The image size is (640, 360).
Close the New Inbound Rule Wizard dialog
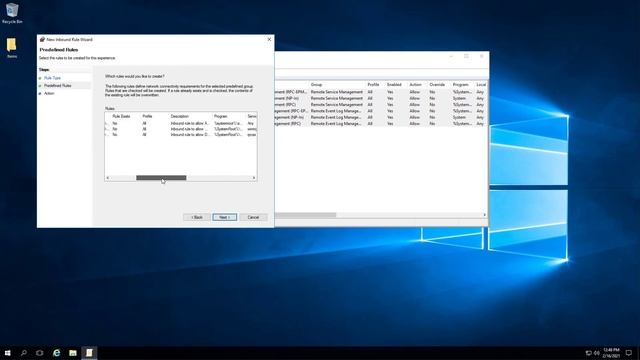[x=269, y=40]
